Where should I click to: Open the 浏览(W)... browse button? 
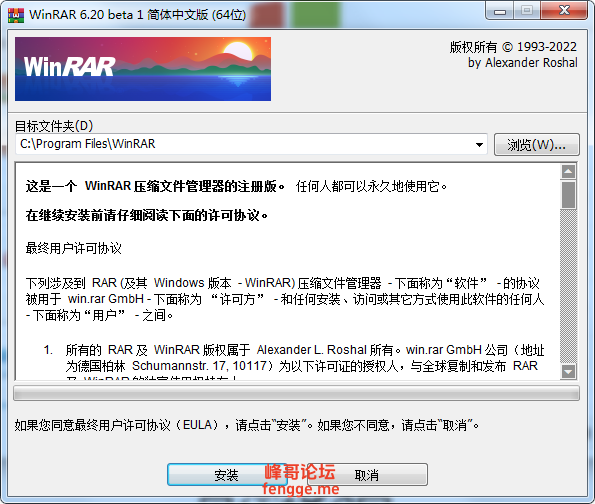coord(537,145)
